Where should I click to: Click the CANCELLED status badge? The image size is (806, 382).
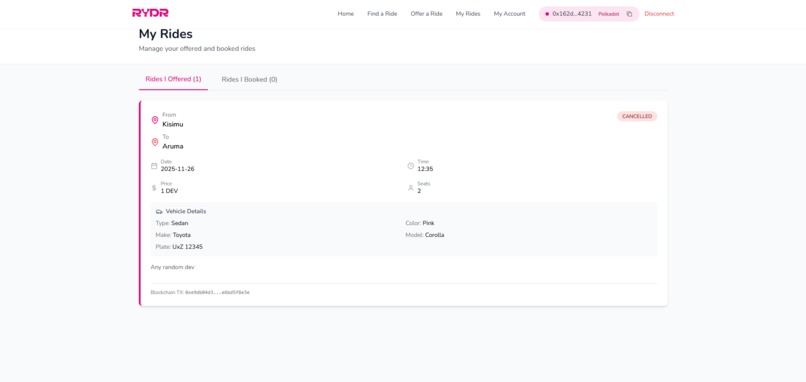pyautogui.click(x=637, y=116)
